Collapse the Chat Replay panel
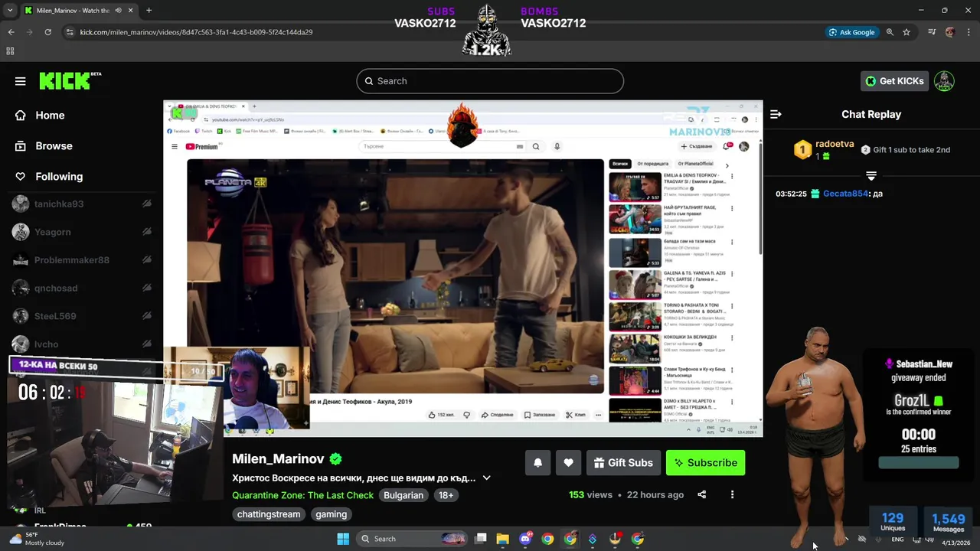980x551 pixels. pyautogui.click(x=776, y=114)
